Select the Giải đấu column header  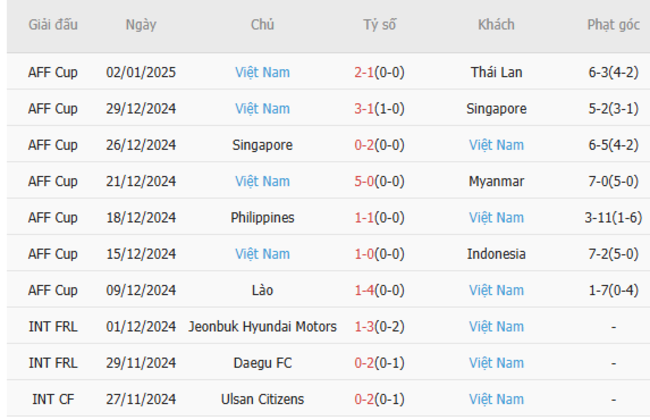(53, 24)
